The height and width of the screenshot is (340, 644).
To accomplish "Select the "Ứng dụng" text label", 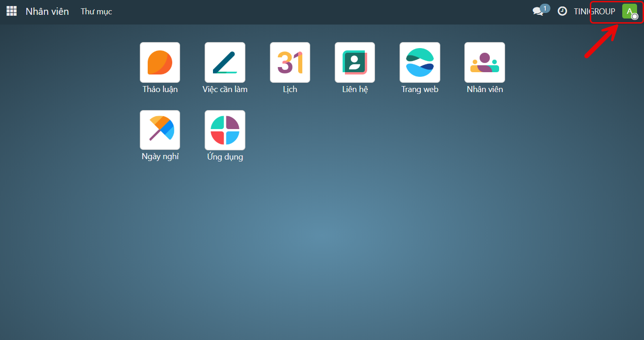I will coord(225,157).
